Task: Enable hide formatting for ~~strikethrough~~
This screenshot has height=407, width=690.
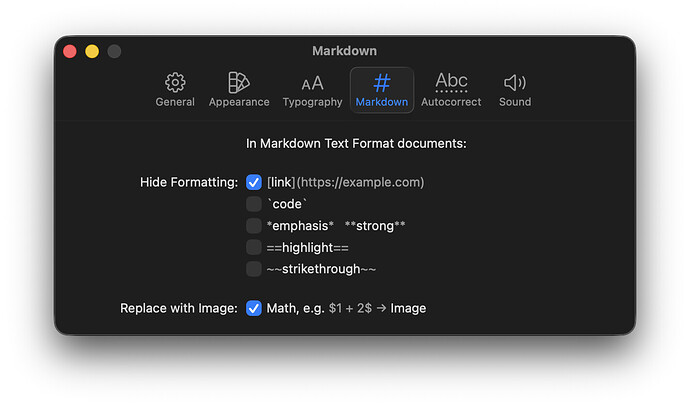Action: click(x=254, y=269)
